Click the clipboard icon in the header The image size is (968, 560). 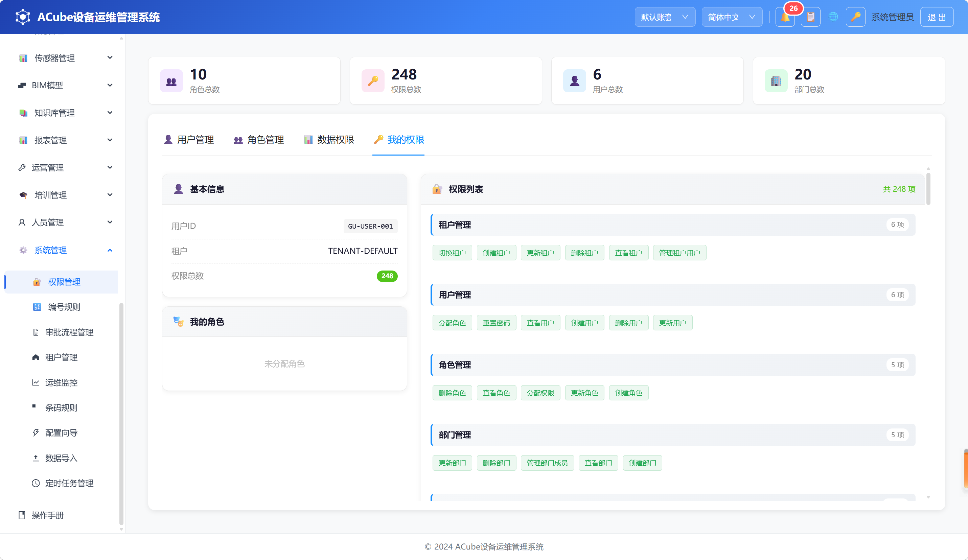tap(810, 17)
